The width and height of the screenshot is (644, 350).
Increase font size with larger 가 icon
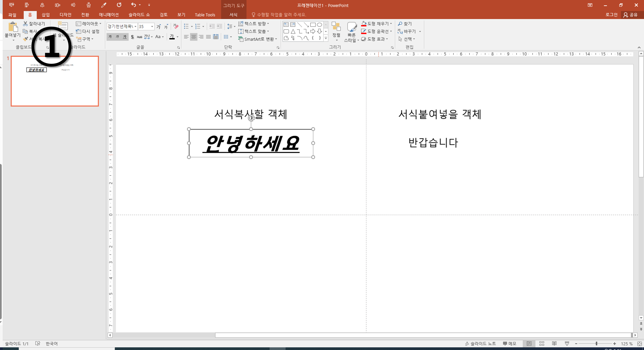[x=159, y=26]
